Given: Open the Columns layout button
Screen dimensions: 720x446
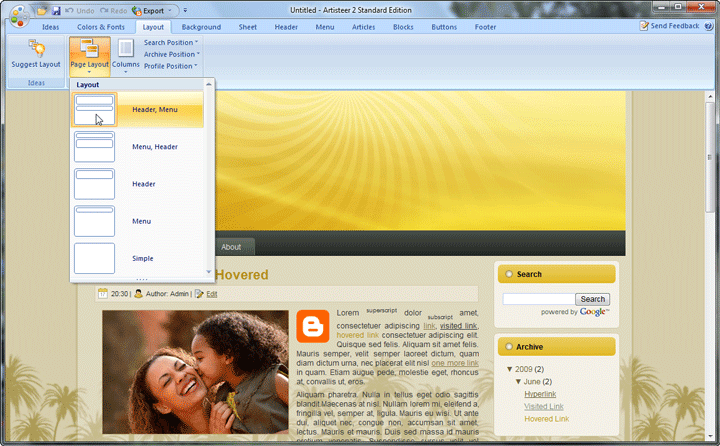Looking at the screenshot, I should tap(126, 54).
